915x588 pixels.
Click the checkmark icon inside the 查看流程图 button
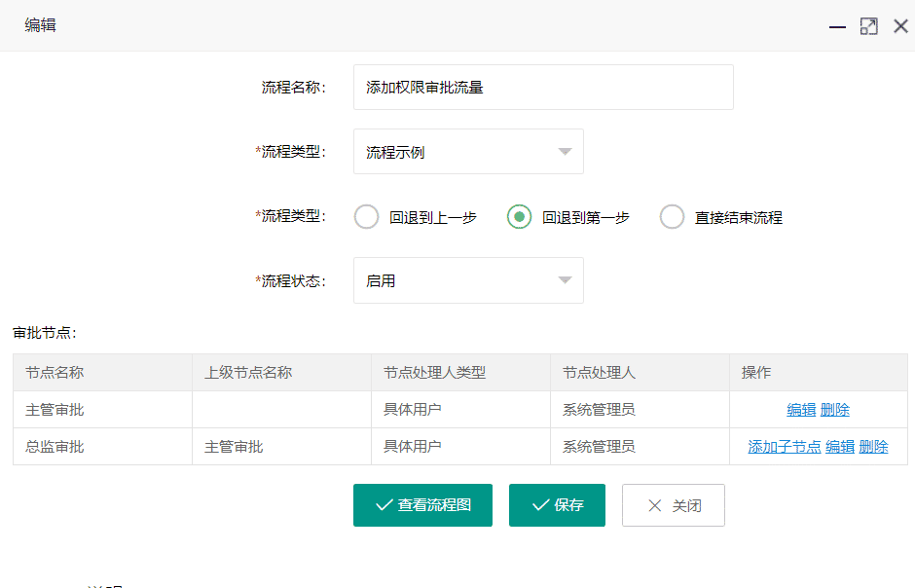click(x=381, y=504)
